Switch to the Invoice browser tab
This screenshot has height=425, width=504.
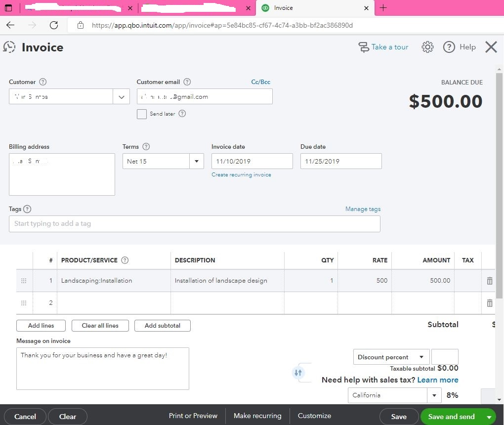click(315, 8)
